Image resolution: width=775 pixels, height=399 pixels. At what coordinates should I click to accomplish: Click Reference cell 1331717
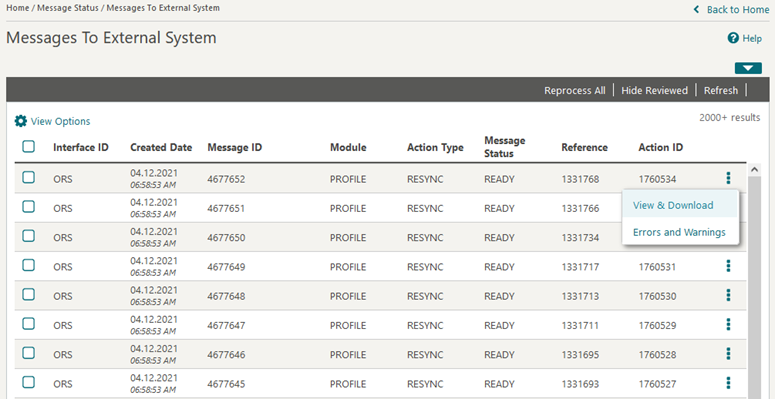click(580, 266)
